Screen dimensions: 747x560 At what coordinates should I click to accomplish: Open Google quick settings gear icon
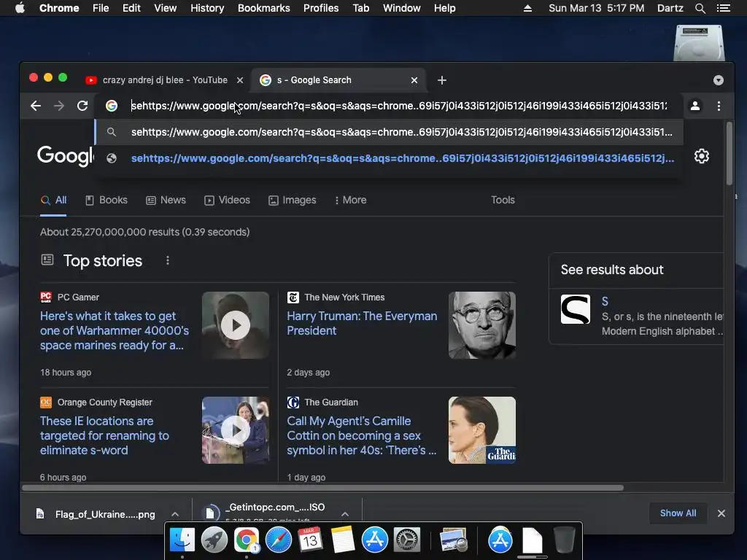tap(701, 156)
